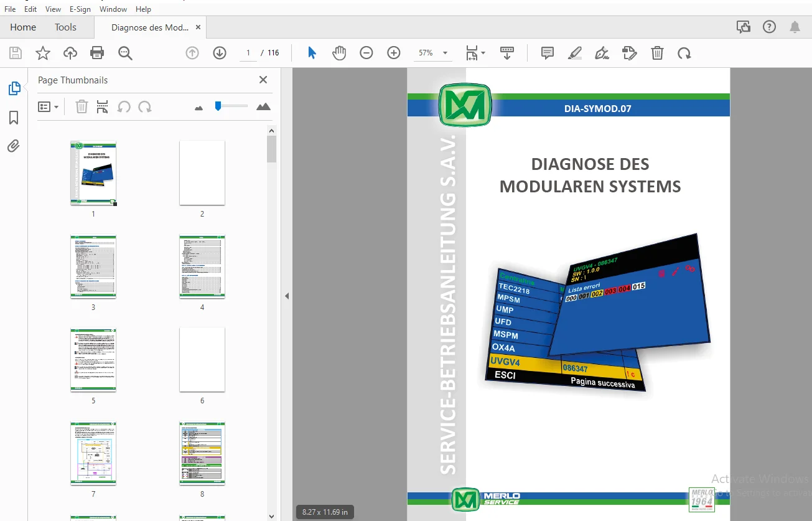This screenshot has width=812, height=521.
Task: Open the Window menu
Action: tap(113, 9)
